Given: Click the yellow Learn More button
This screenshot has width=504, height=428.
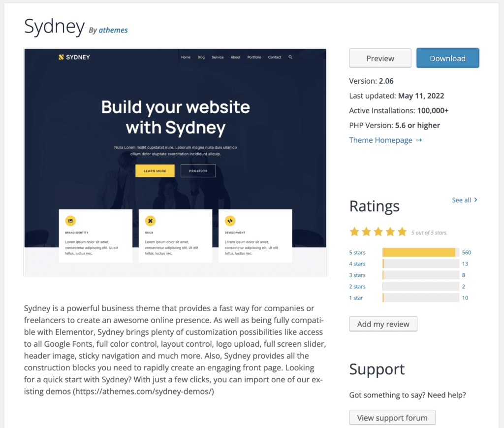Looking at the screenshot, I should coord(155,171).
